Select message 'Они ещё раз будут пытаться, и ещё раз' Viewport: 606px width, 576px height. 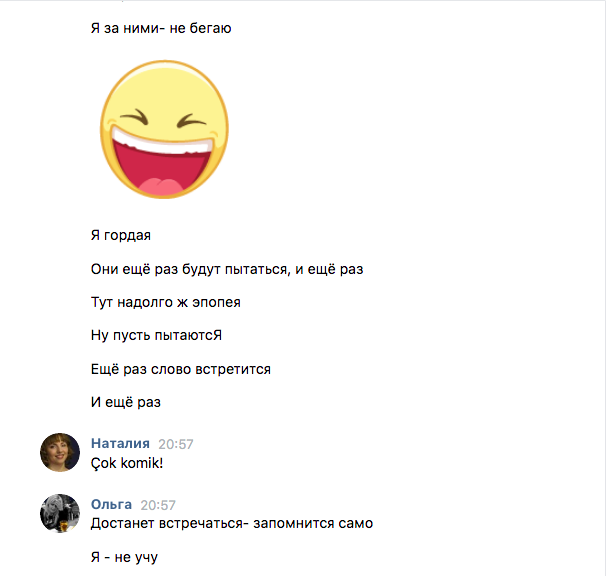pos(227,269)
